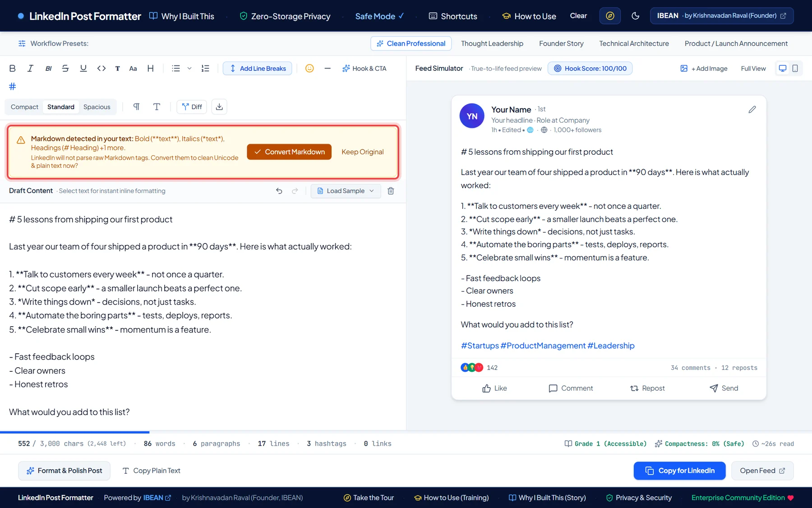The width and height of the screenshot is (812, 508).
Task: Insert a horizontal dash divider
Action: pos(328,69)
